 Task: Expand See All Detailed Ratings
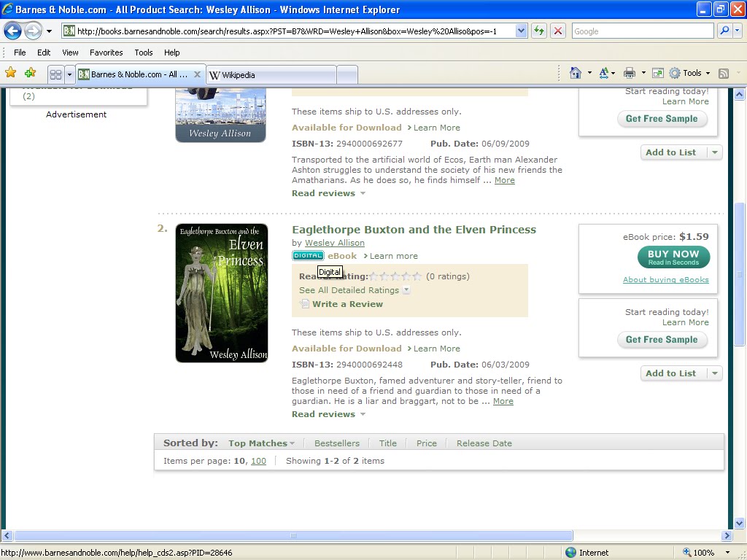coord(354,290)
